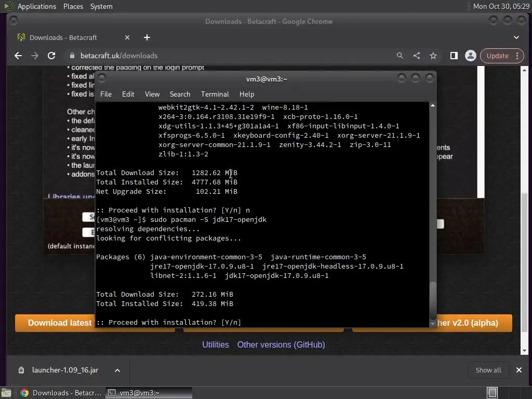View site security lock icon
The image size is (532, 399).
[x=72, y=56]
